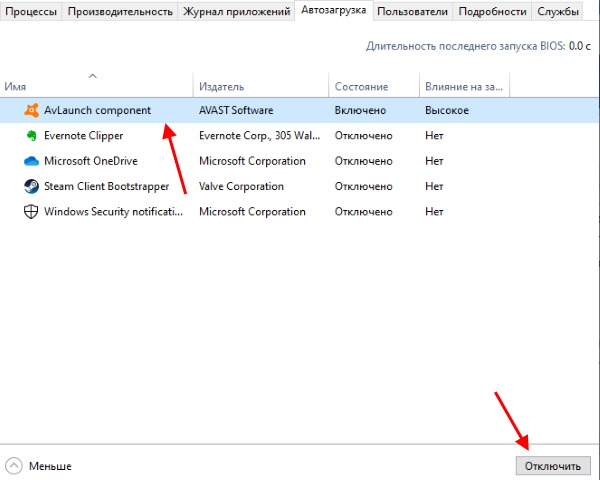Click the Отключено status of Evernote Clipper
The image size is (600, 480).
point(364,136)
